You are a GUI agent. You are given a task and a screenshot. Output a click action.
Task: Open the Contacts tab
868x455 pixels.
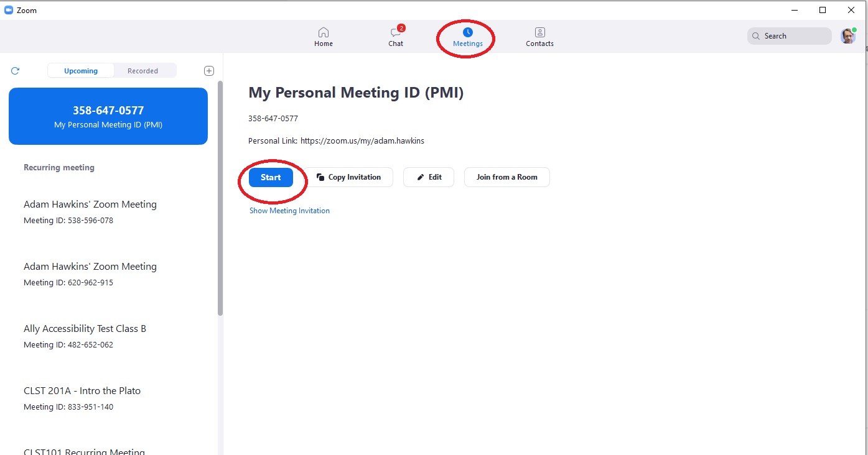click(x=539, y=37)
